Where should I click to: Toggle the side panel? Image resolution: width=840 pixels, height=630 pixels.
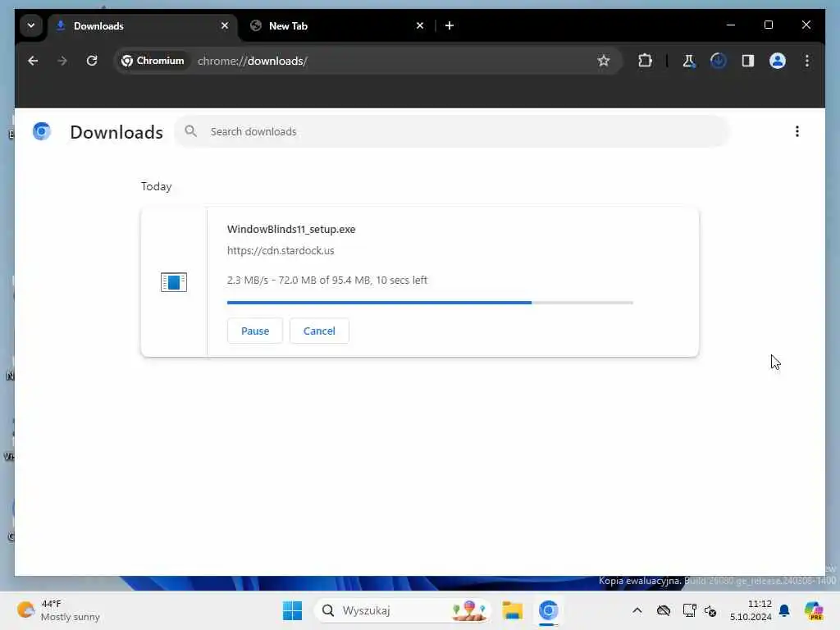click(748, 61)
